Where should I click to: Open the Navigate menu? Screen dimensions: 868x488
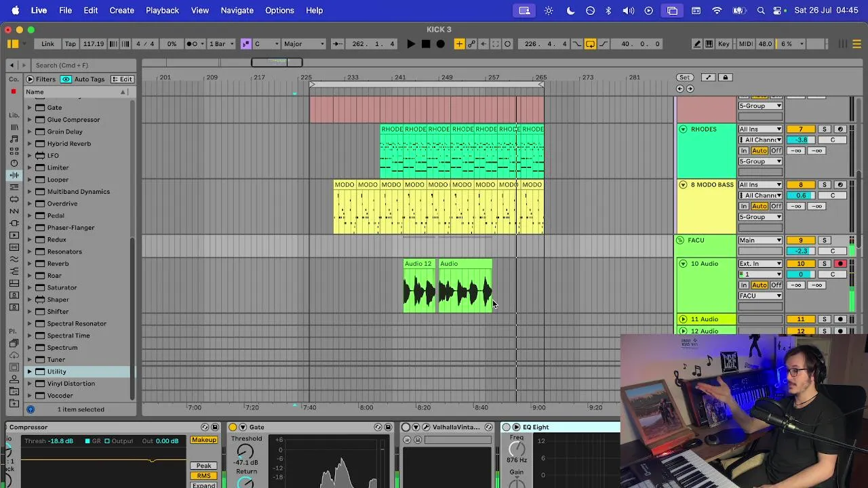237,10
